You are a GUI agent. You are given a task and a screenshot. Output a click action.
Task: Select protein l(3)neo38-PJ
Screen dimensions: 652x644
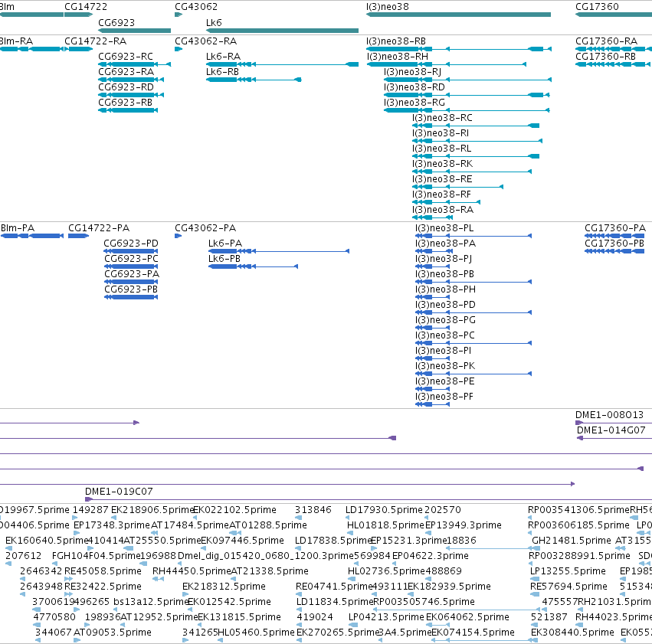[x=444, y=259]
